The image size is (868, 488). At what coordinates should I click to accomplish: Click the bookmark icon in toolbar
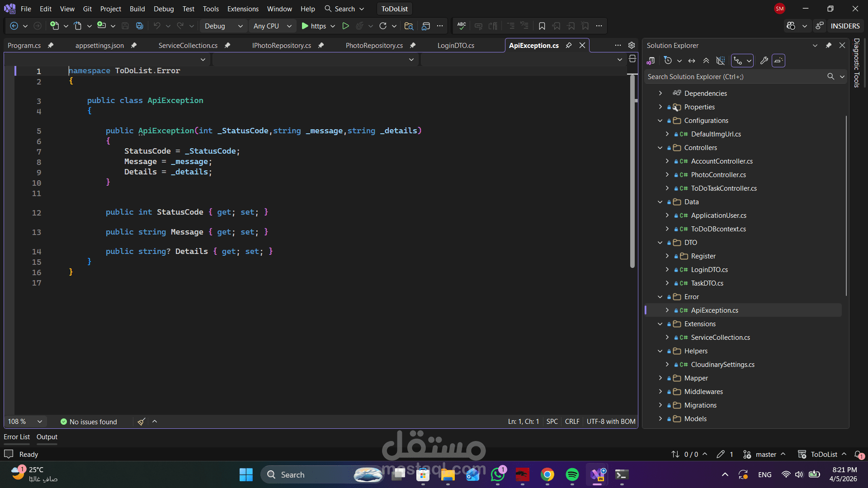coord(542,26)
